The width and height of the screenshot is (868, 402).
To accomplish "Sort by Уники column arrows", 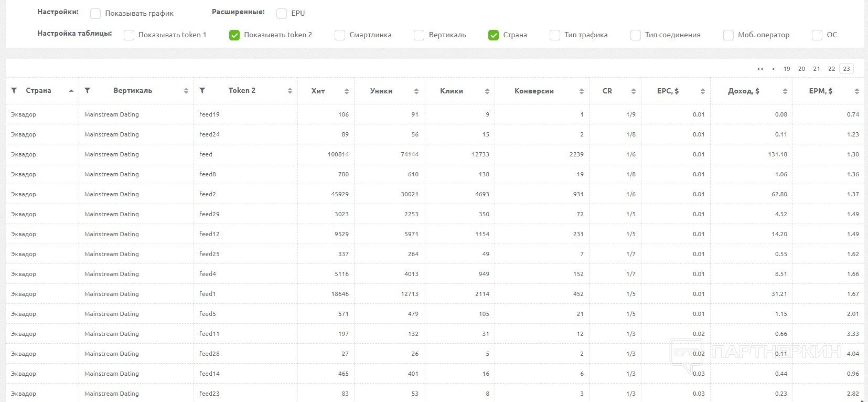I will tap(416, 91).
